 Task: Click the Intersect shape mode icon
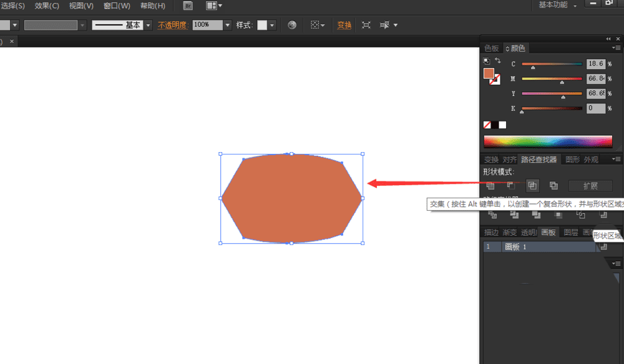pyautogui.click(x=532, y=186)
